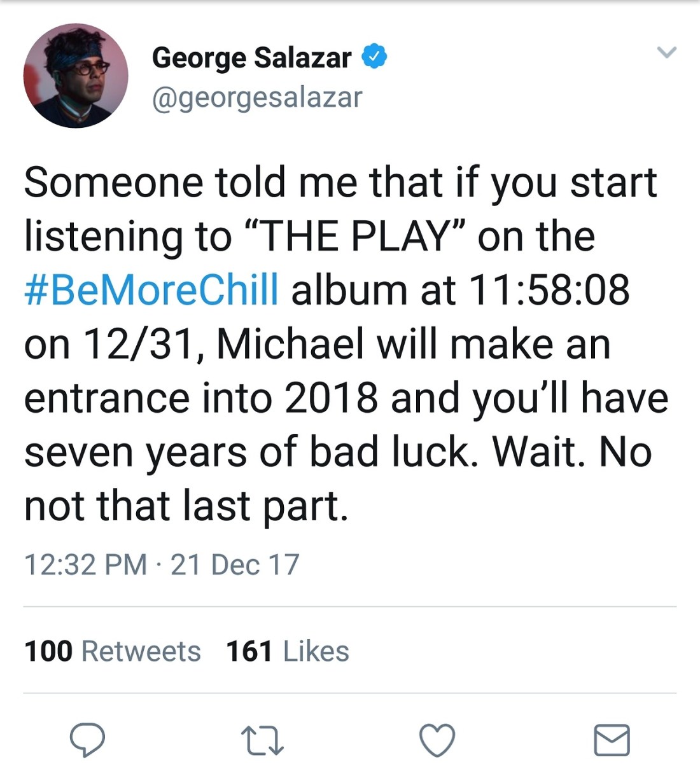View the 100 Retweets list

click(x=113, y=651)
